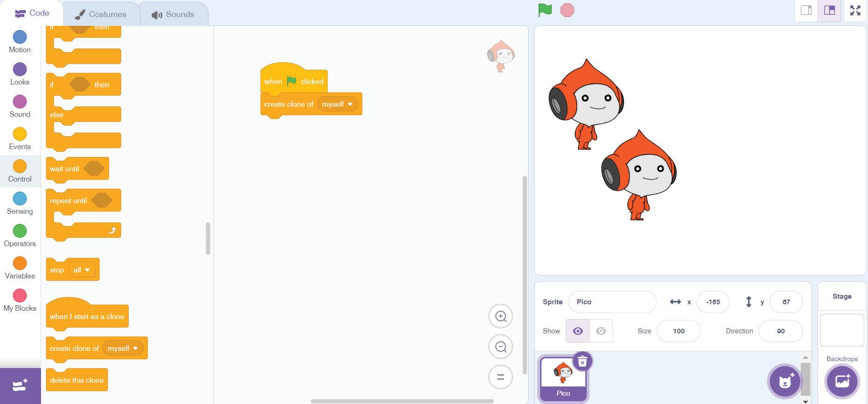Click the sprite y position field

tap(786, 302)
